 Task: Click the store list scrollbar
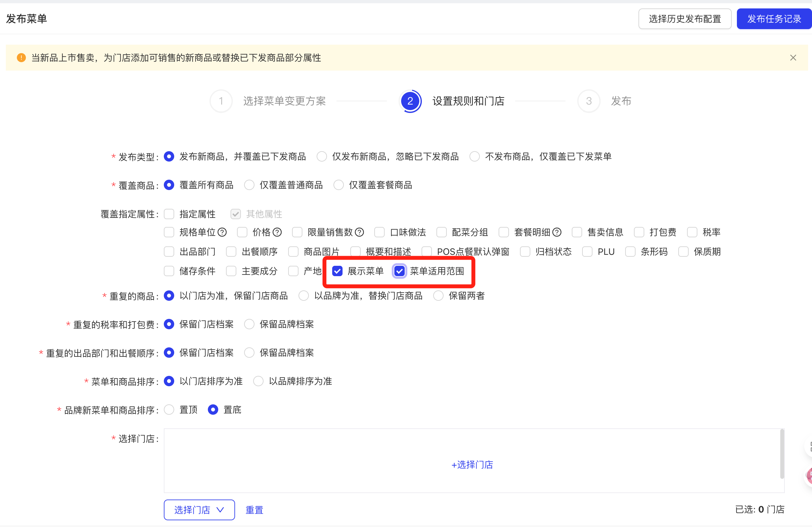782,454
